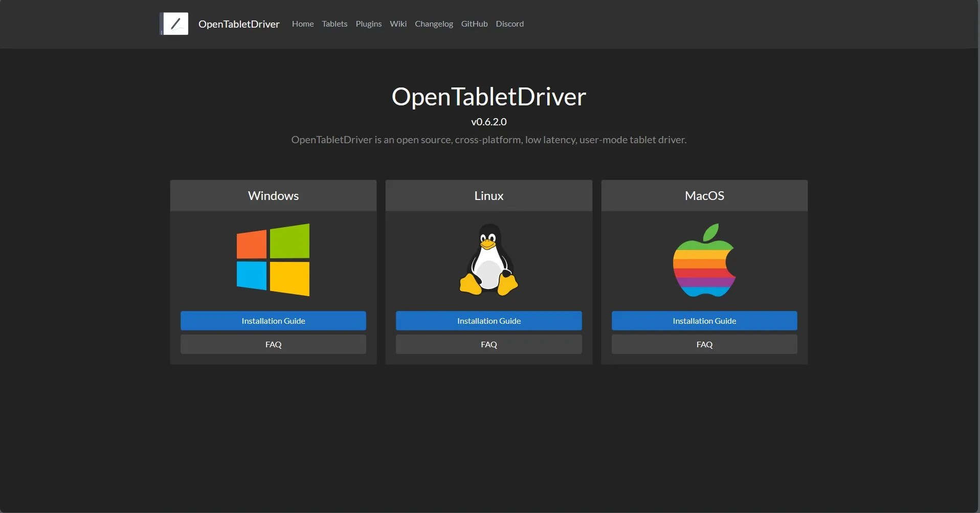This screenshot has height=513, width=980.
Task: Open the MacOS FAQ
Action: [x=704, y=344]
